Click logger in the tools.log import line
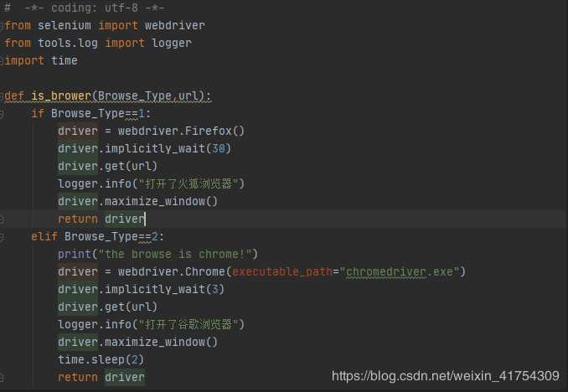The image size is (568, 392). [x=172, y=43]
